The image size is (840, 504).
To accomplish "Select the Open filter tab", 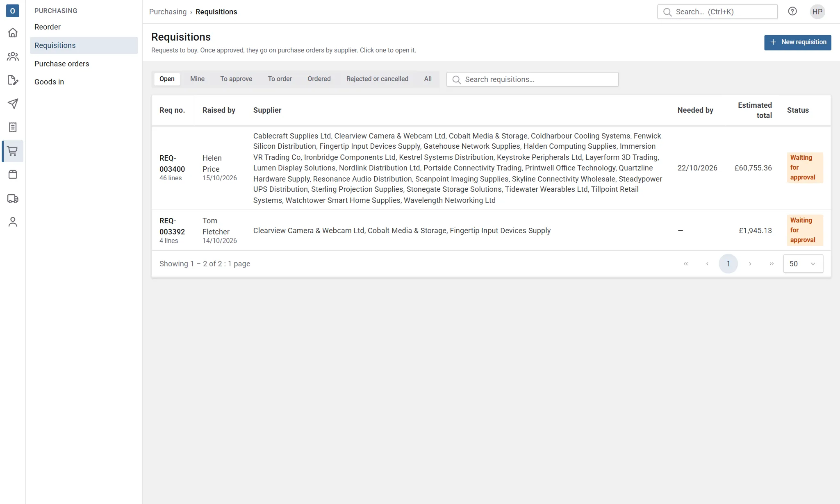I will click(167, 79).
